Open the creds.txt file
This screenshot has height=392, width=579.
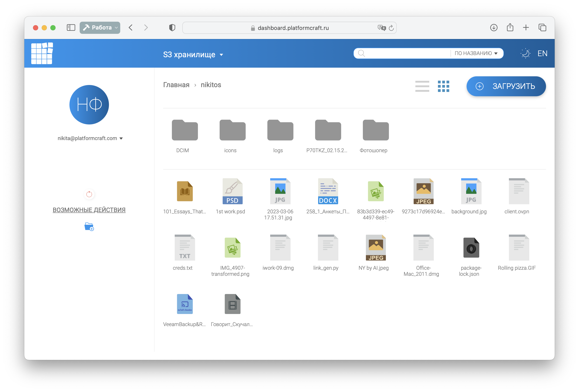pyautogui.click(x=185, y=248)
